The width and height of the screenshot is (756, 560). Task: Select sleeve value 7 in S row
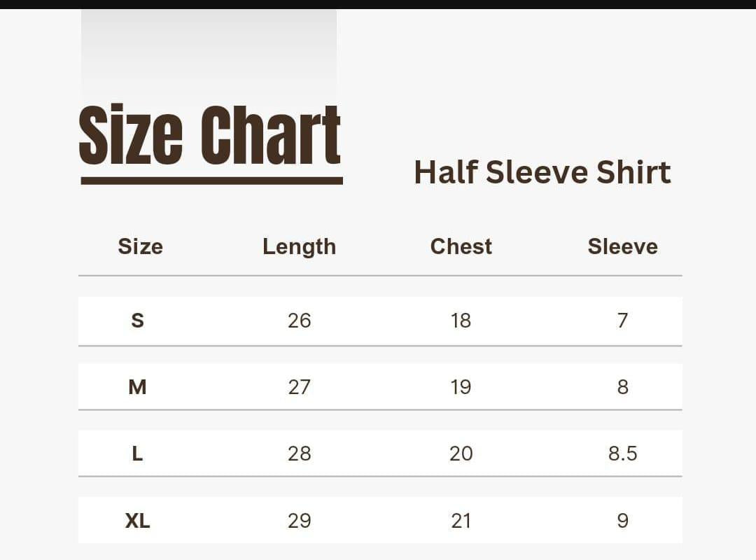pyautogui.click(x=622, y=321)
